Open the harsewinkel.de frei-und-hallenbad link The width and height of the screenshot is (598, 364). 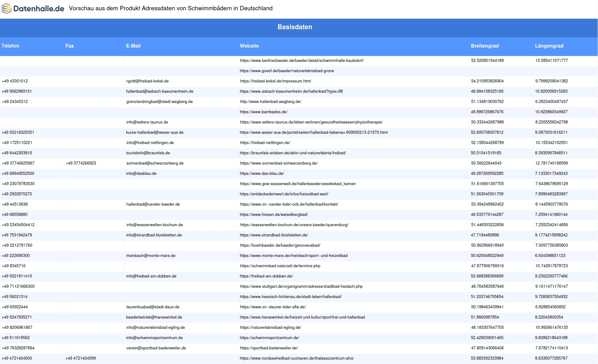302,317
